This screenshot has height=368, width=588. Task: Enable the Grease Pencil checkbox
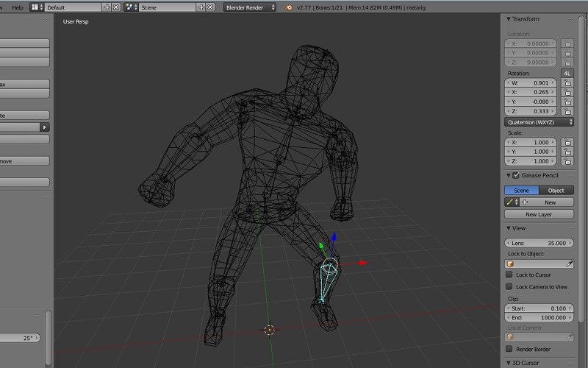tap(515, 175)
